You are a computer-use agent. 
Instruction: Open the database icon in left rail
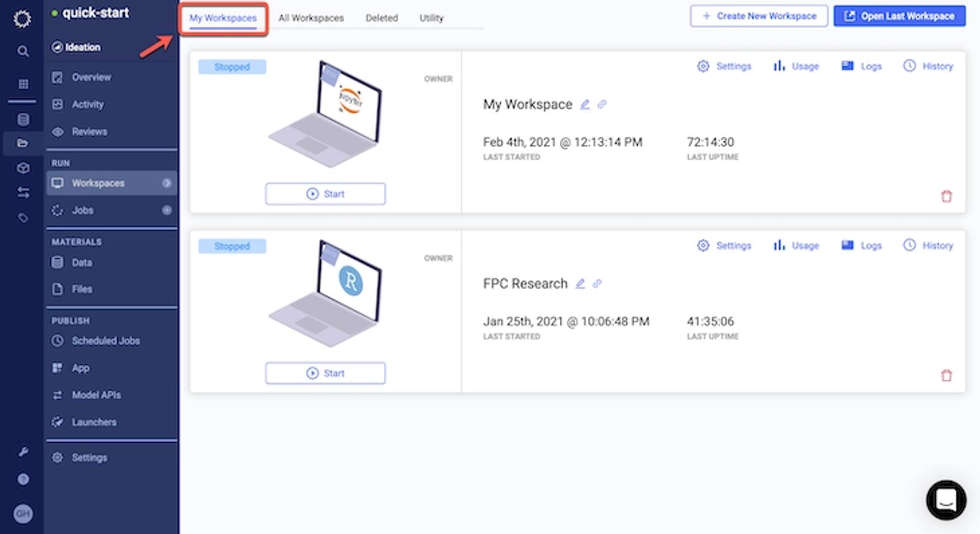[x=23, y=119]
